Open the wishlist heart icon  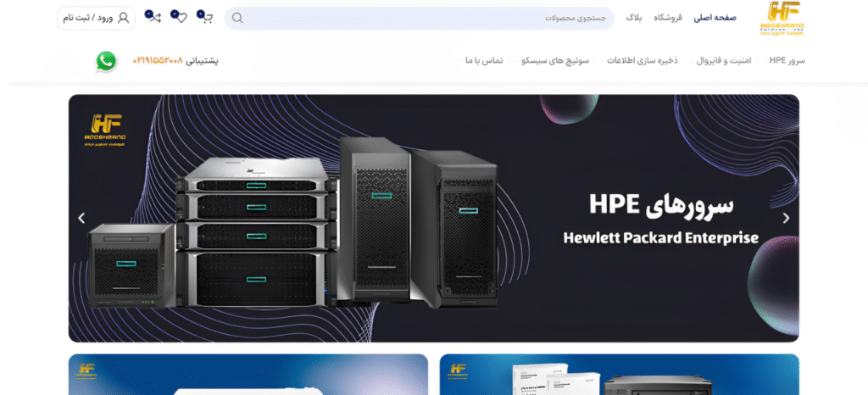tap(181, 18)
